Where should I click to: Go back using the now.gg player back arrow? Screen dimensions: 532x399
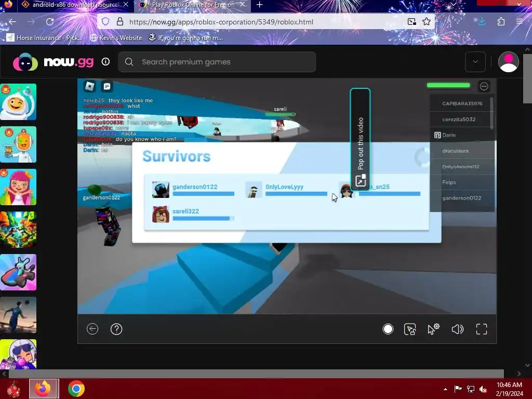click(x=92, y=329)
